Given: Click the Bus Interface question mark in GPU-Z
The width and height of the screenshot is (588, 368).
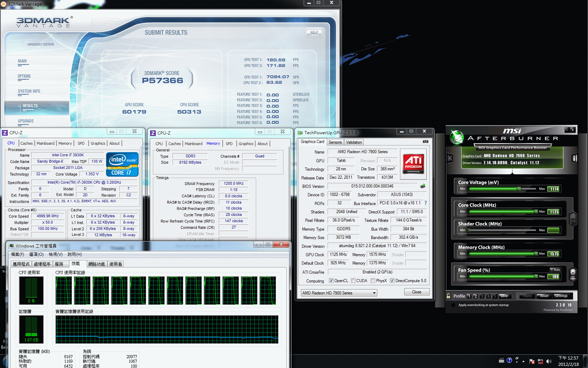Looking at the screenshot, I should tap(426, 203).
